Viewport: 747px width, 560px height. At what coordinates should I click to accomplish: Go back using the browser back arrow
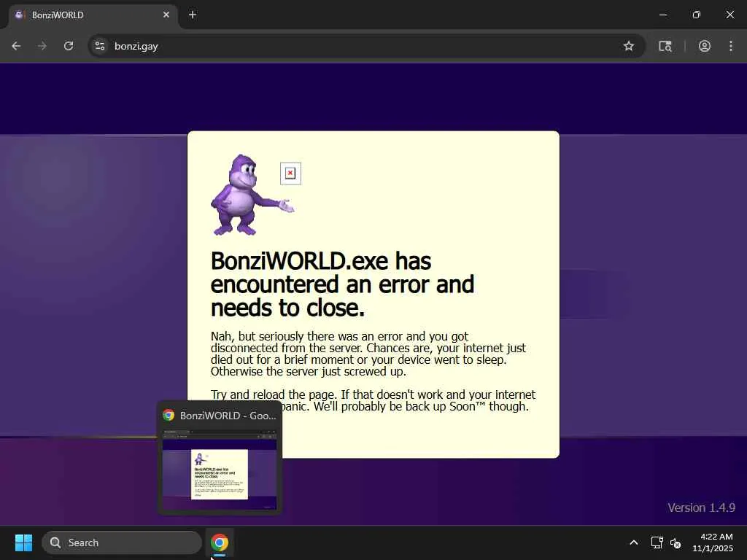point(16,46)
